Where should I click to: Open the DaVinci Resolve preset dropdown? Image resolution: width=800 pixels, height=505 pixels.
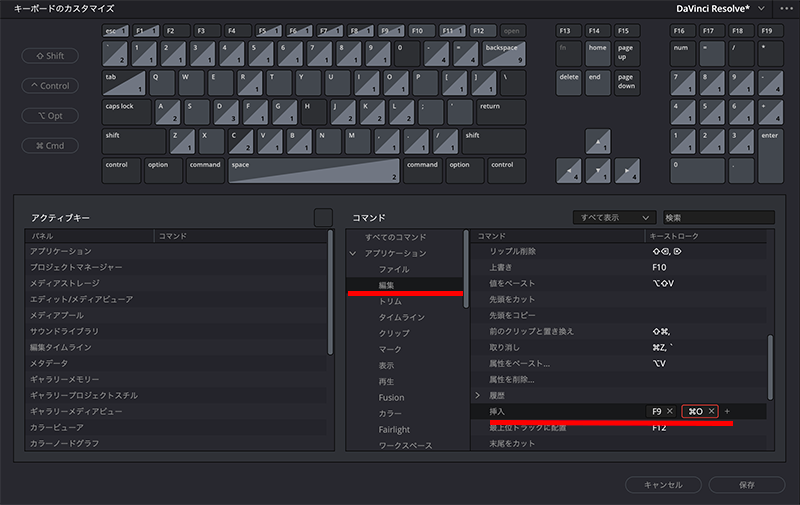click(x=720, y=9)
